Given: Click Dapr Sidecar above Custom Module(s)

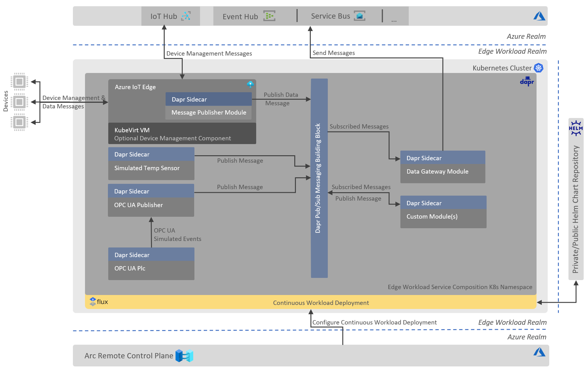Looking at the screenshot, I should [443, 202].
